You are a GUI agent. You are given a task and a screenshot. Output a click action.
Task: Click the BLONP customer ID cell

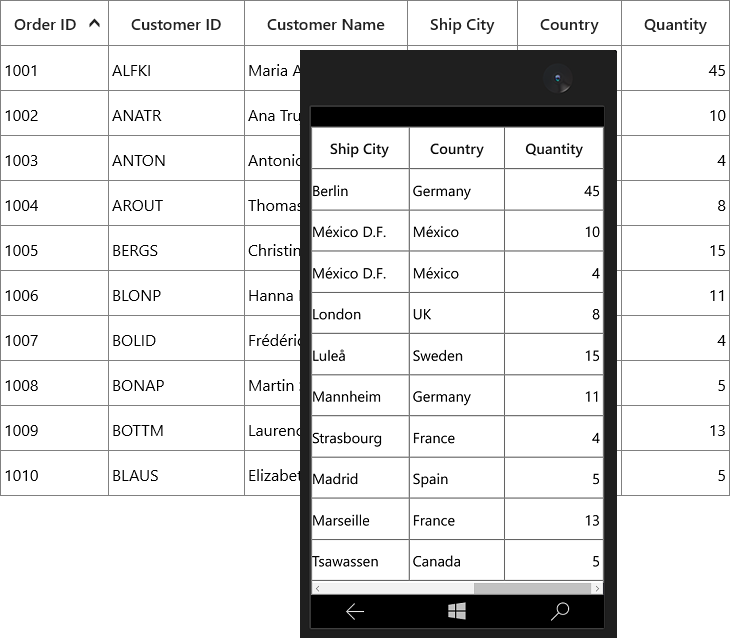176,293
